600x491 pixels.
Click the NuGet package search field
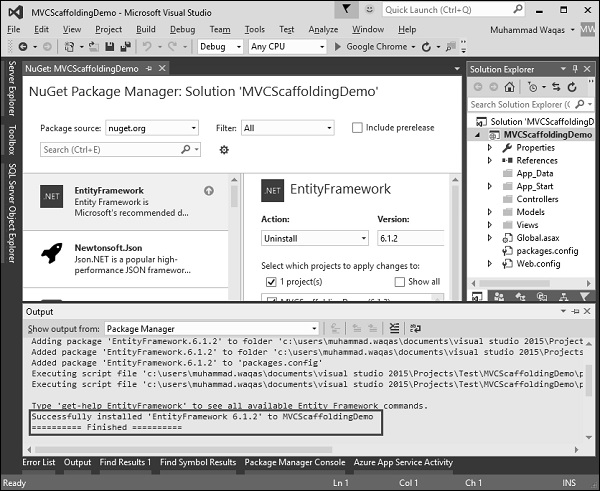coord(110,149)
